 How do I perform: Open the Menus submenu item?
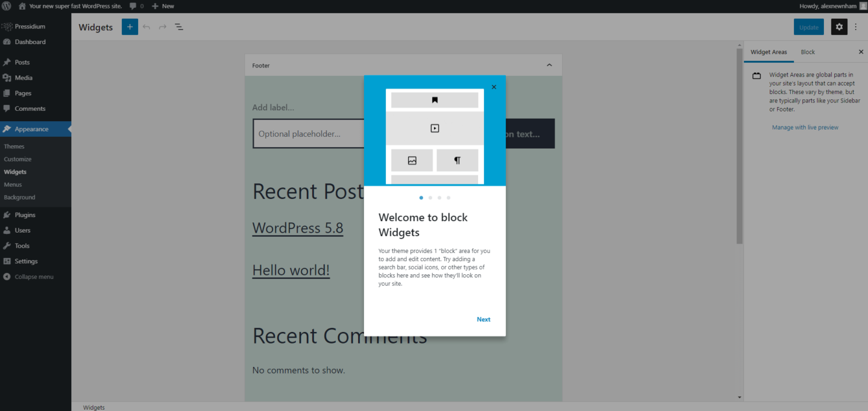click(x=13, y=184)
